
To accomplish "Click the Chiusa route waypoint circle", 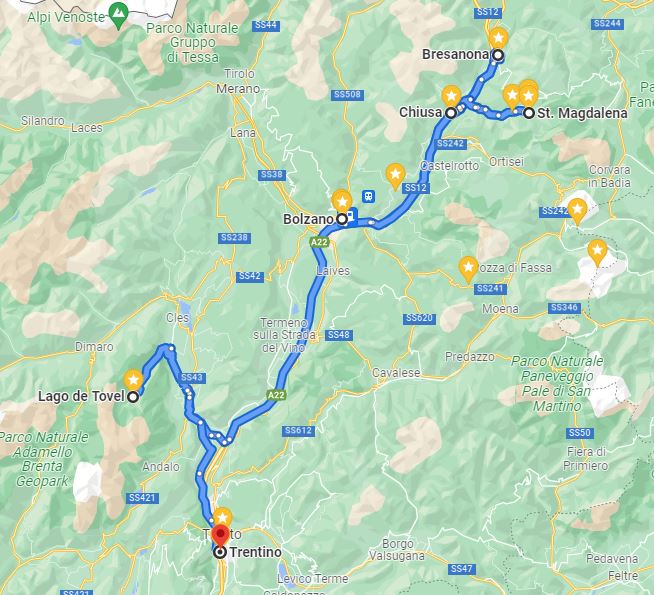I will [x=451, y=113].
